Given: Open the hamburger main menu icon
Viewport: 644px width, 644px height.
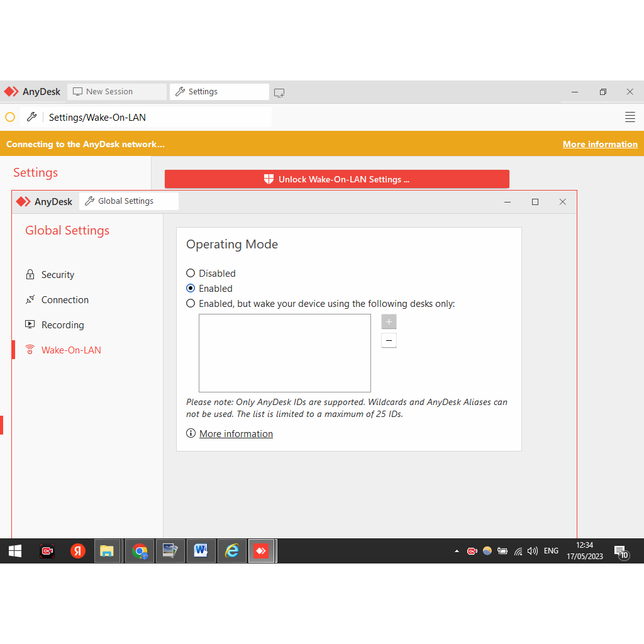Looking at the screenshot, I should (x=630, y=117).
